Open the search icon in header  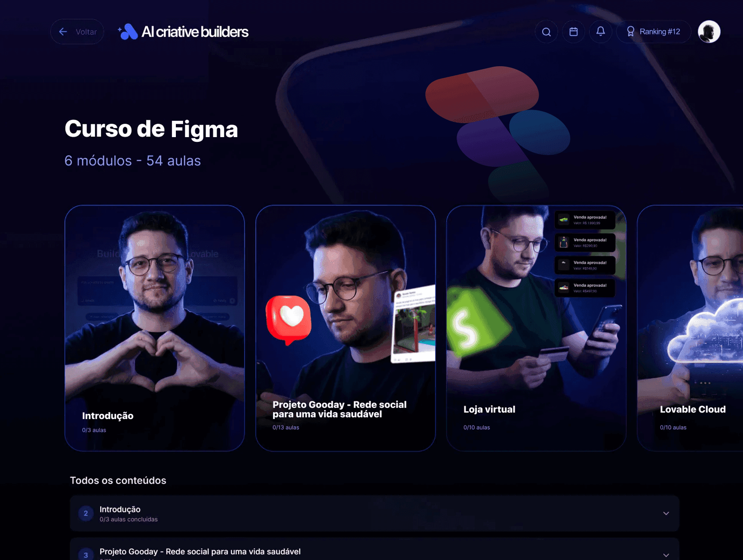(x=547, y=32)
